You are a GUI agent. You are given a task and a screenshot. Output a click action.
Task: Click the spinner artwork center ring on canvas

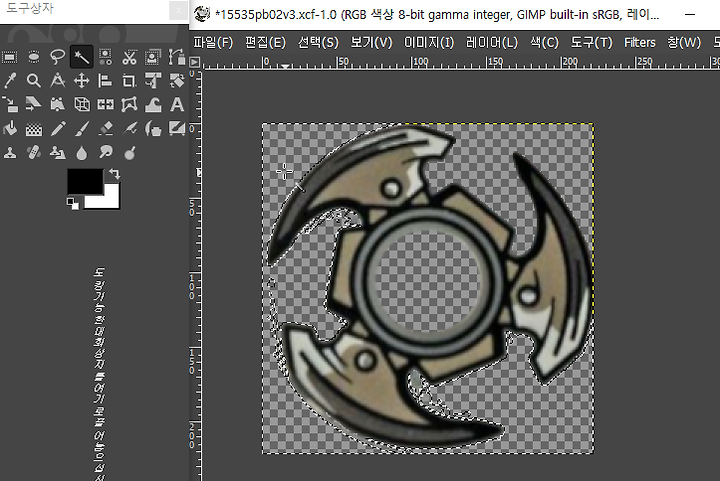(x=428, y=280)
